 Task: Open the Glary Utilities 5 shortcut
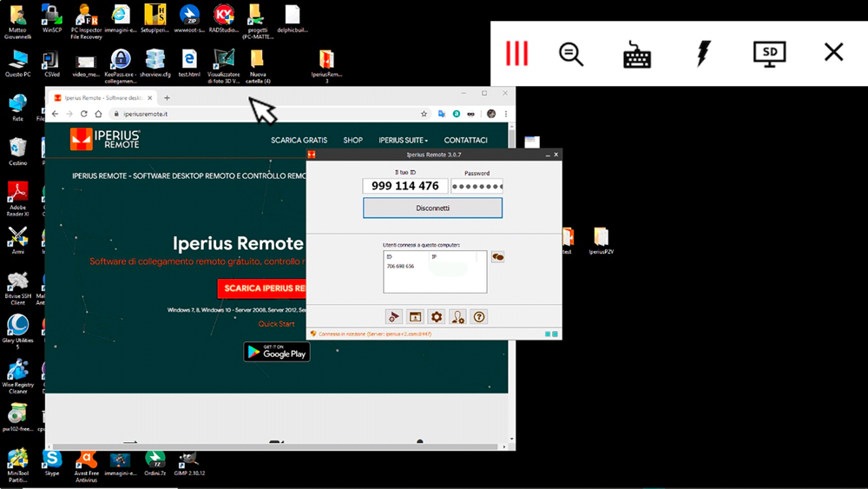click(x=17, y=332)
